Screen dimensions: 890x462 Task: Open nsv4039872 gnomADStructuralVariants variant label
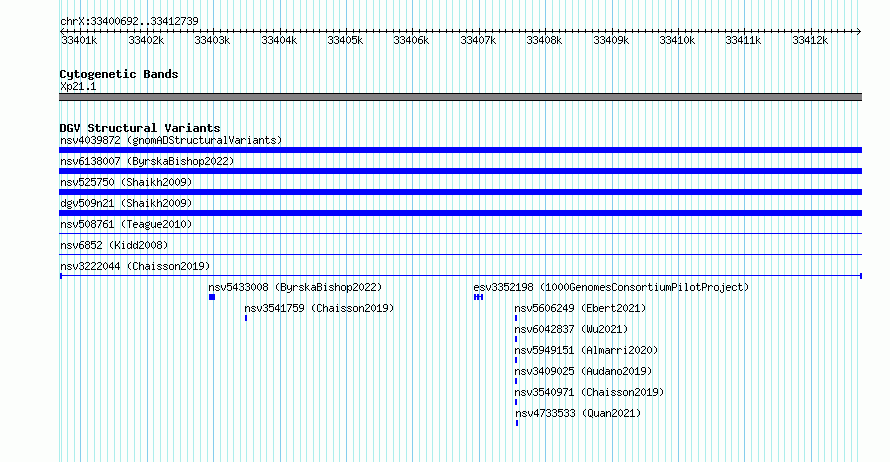171,140
